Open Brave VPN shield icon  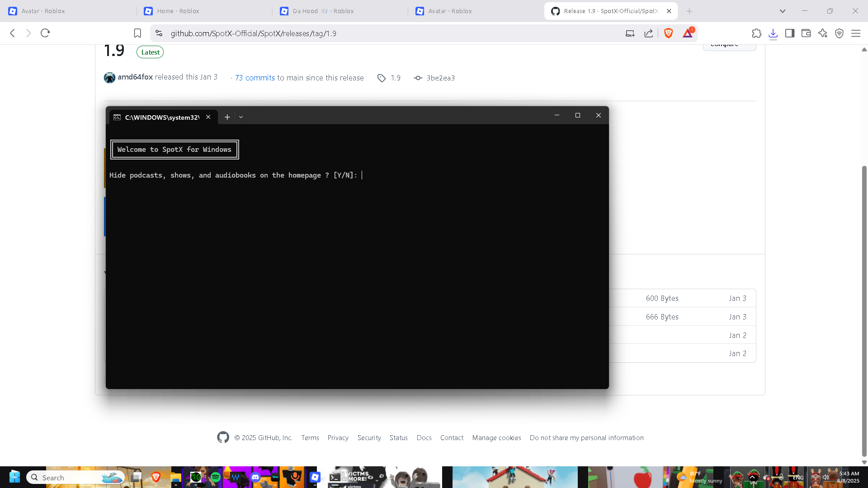coord(840,33)
